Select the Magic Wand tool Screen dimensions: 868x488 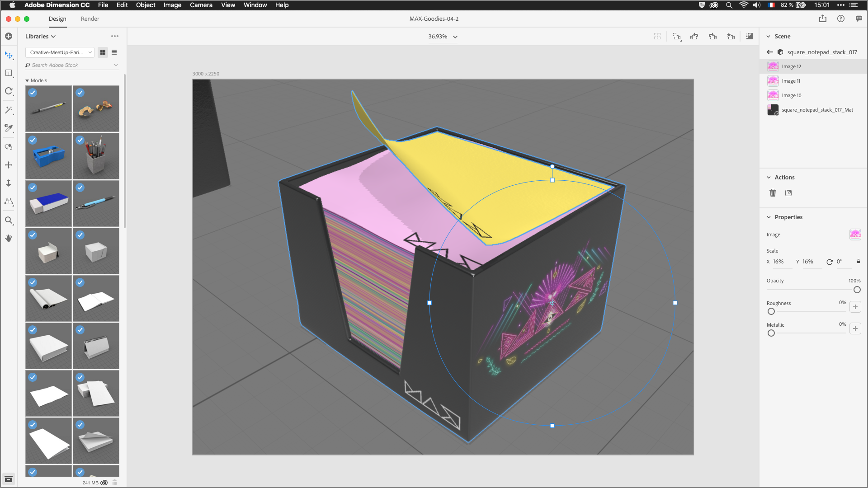point(9,110)
